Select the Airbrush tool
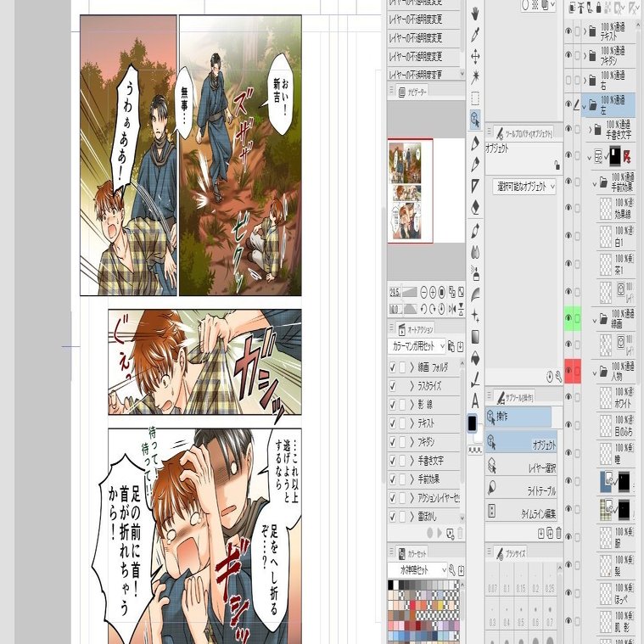644x644 pixels. point(475,273)
